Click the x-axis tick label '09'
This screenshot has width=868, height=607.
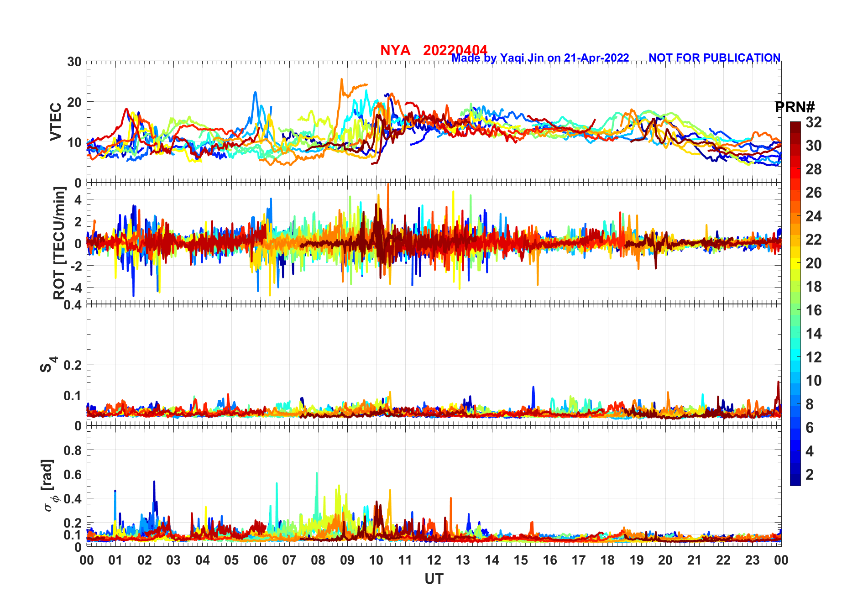[x=347, y=560]
